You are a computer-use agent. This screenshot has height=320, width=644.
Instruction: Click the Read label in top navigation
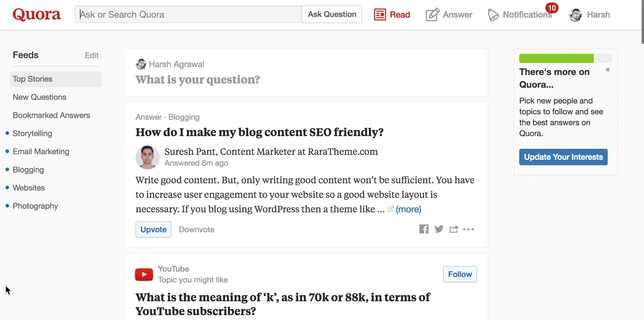(400, 15)
